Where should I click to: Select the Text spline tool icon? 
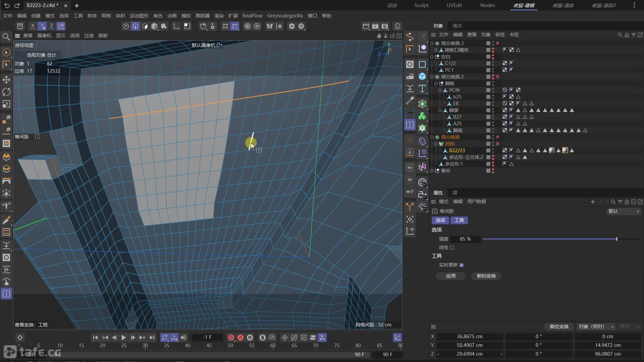(x=422, y=88)
